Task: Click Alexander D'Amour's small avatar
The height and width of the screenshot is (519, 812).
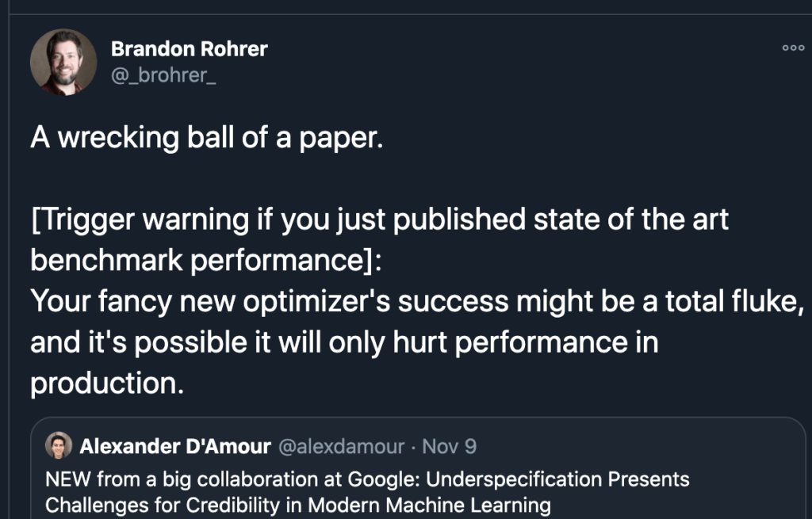Action: 59,445
